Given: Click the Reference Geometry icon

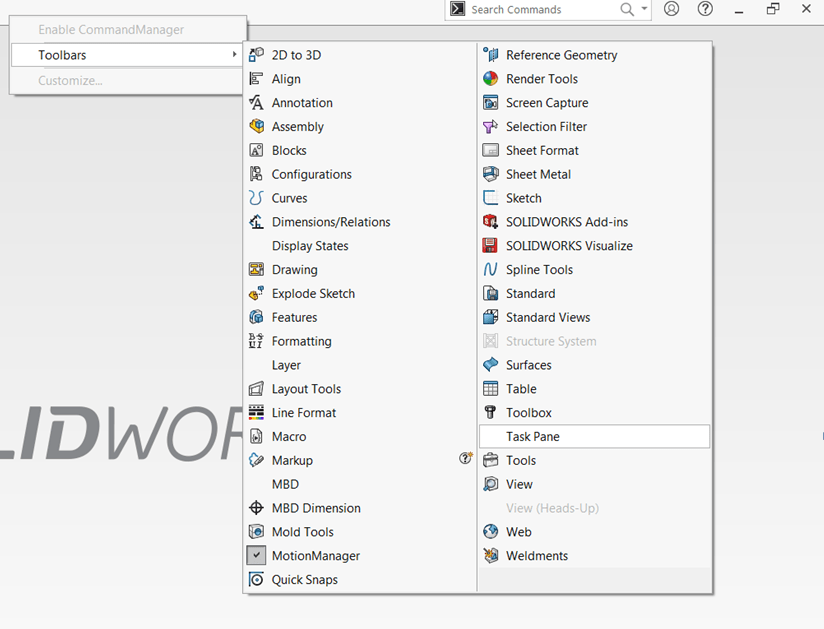Looking at the screenshot, I should click(490, 55).
